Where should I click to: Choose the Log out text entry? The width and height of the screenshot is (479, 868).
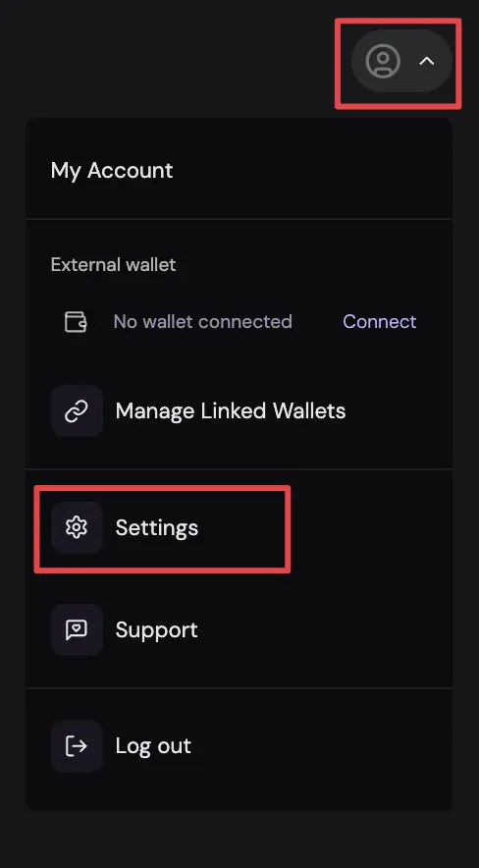coord(153,746)
